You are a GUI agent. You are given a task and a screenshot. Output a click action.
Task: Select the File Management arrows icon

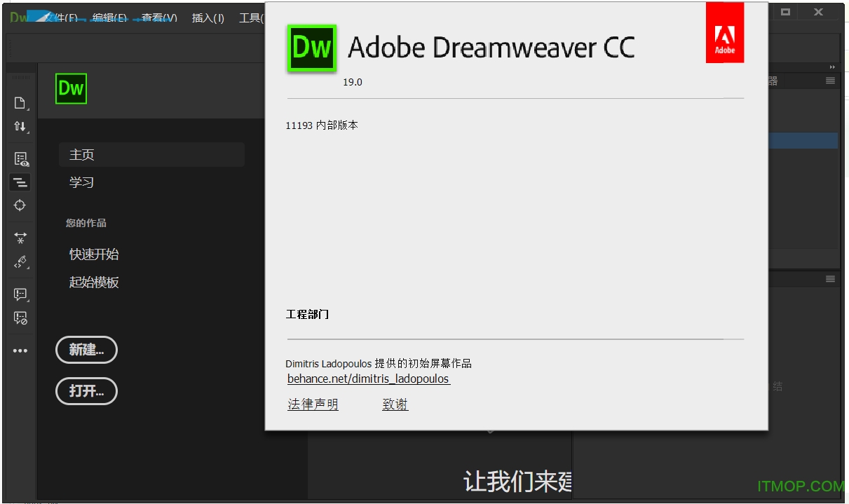(x=20, y=127)
